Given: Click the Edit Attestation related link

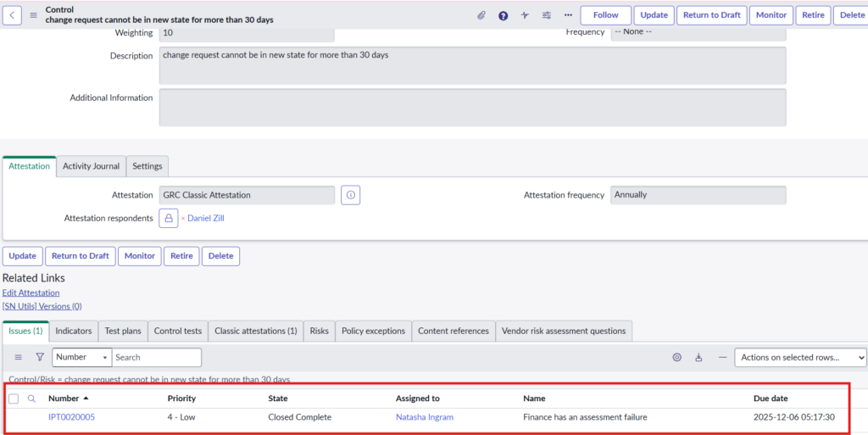Looking at the screenshot, I should pyautogui.click(x=31, y=293).
